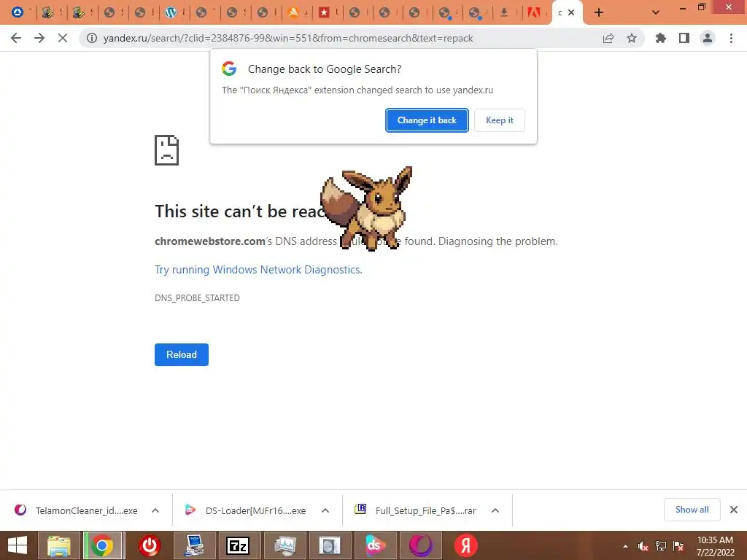The height and width of the screenshot is (560, 747).
Task: Switch to the first blue triangle tab
Action: [x=19, y=12]
